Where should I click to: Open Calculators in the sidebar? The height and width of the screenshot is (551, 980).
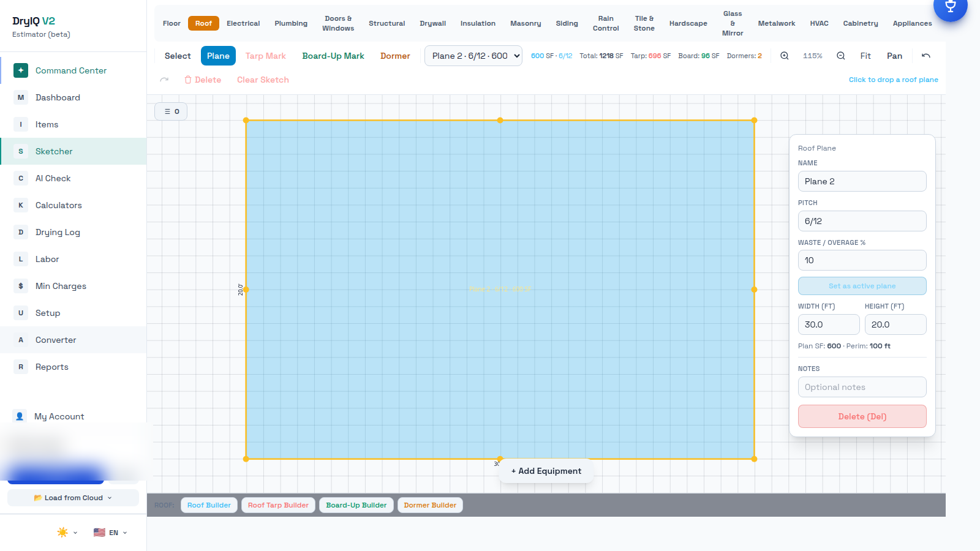(x=73, y=205)
